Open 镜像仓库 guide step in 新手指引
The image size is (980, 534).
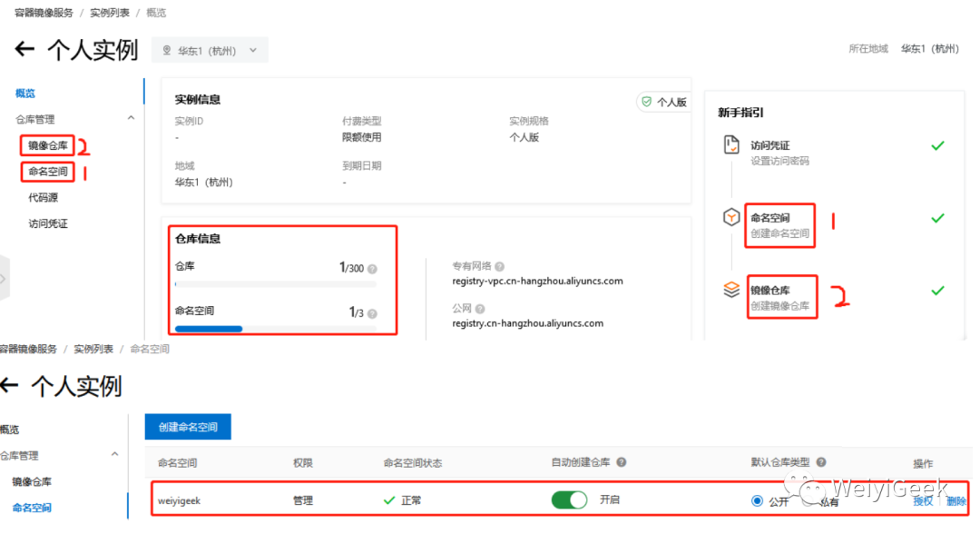coord(780,298)
